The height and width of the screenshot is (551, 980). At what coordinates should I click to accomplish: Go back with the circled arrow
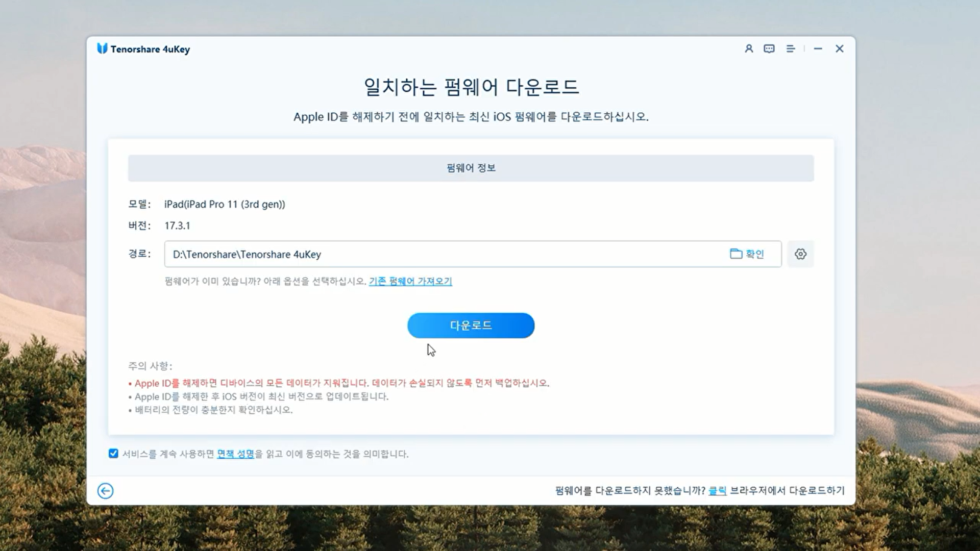point(105,491)
